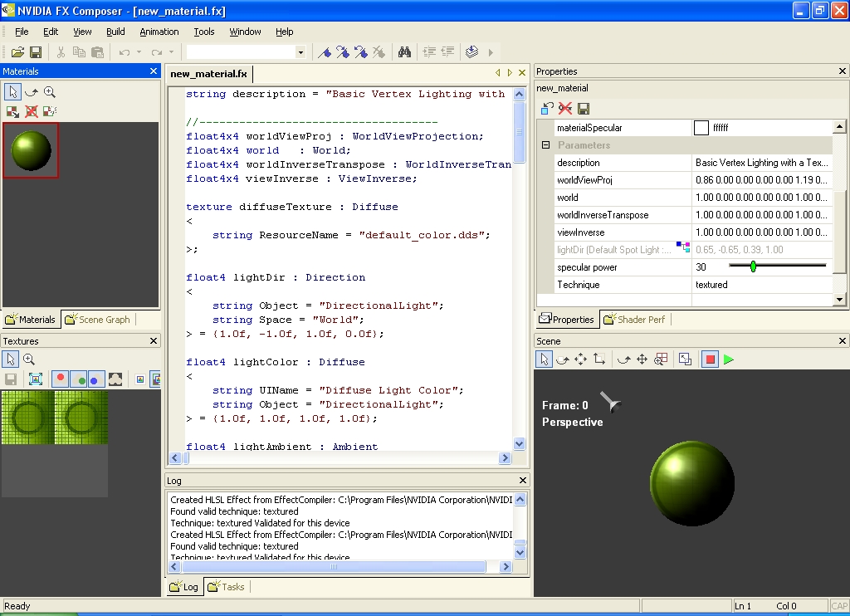Viewport: 850px width, 616px height.
Task: Go to previous bookmark icon
Action: (361, 52)
